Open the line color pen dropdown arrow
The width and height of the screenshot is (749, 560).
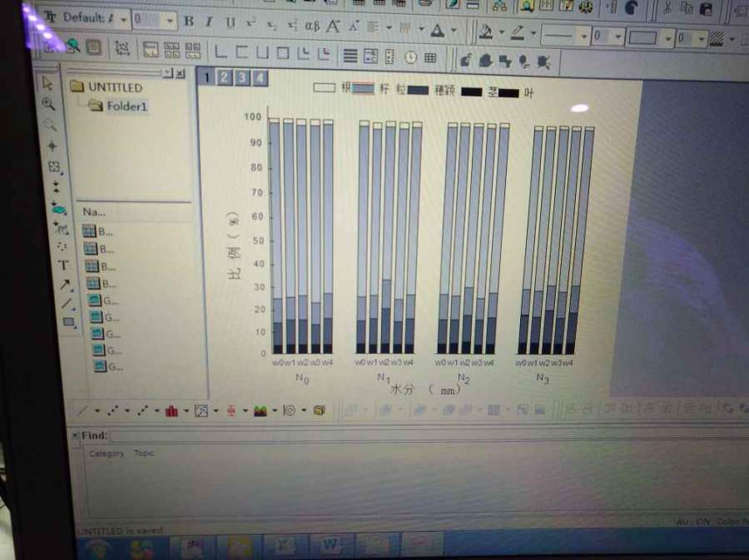pos(533,34)
